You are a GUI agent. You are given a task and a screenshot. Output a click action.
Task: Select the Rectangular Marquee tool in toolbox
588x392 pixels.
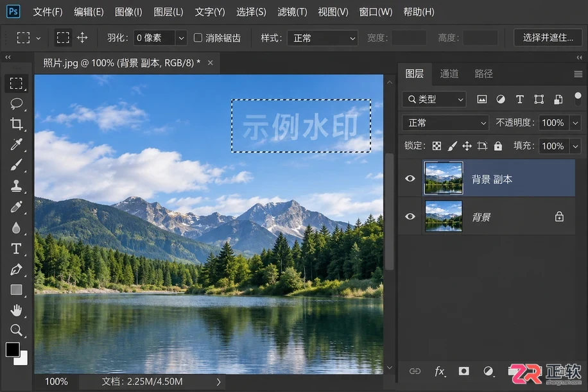pos(16,83)
